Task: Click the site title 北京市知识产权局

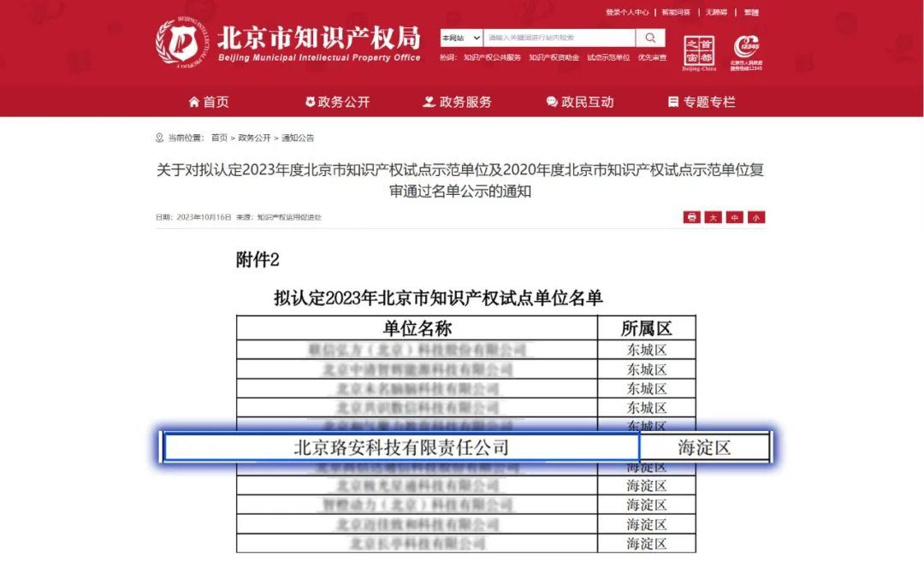Action: (x=319, y=38)
